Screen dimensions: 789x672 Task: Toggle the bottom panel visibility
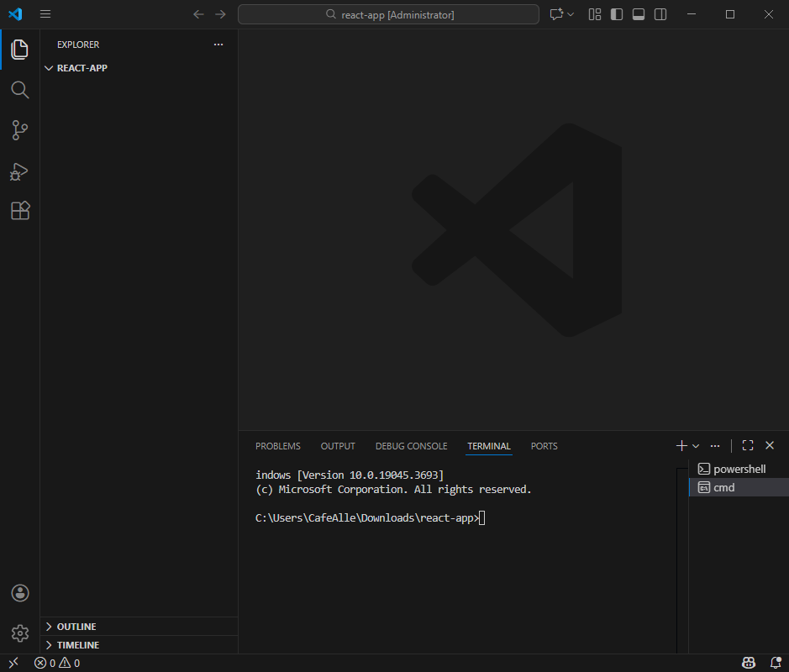[639, 14]
